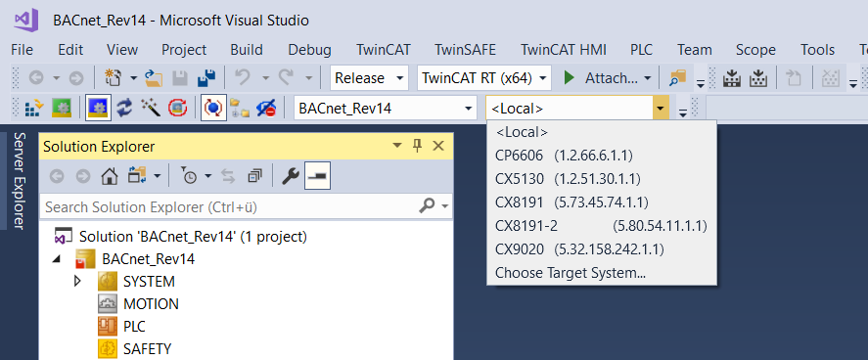This screenshot has height=360, width=868.
Task: Click the Find in Files folder icon
Action: [677, 78]
